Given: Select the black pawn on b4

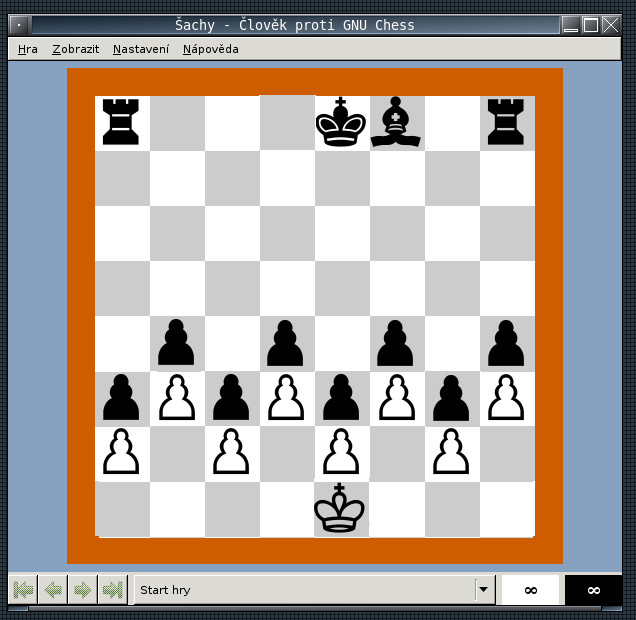Looking at the screenshot, I should tap(176, 343).
